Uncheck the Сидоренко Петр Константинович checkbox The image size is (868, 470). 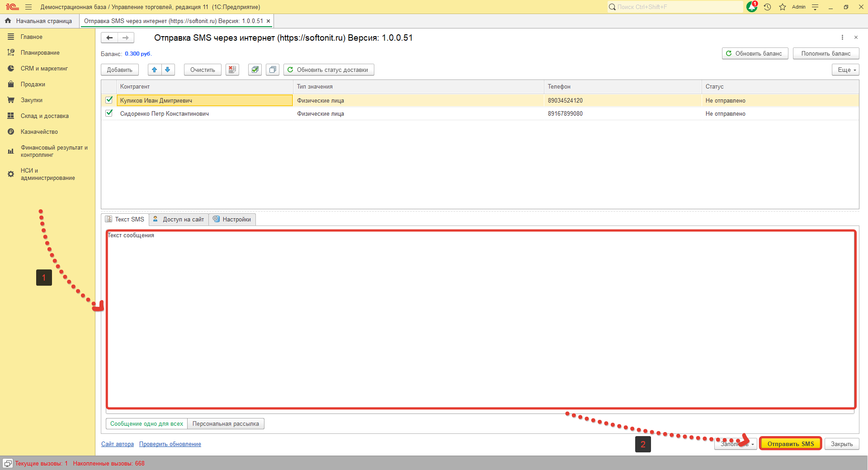pos(109,113)
